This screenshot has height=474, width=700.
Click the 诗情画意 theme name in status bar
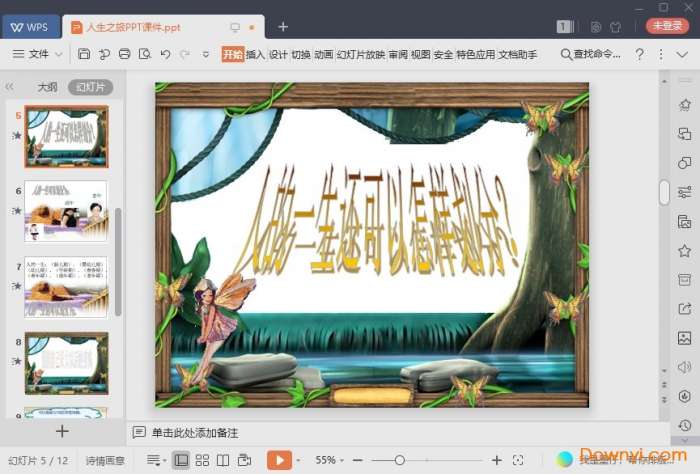pos(105,461)
